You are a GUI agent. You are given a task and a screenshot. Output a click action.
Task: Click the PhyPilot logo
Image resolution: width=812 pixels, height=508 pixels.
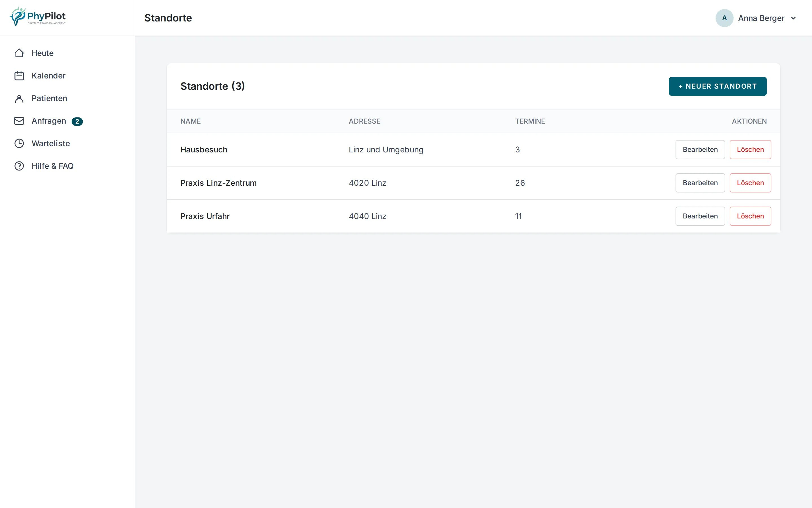coord(37,17)
